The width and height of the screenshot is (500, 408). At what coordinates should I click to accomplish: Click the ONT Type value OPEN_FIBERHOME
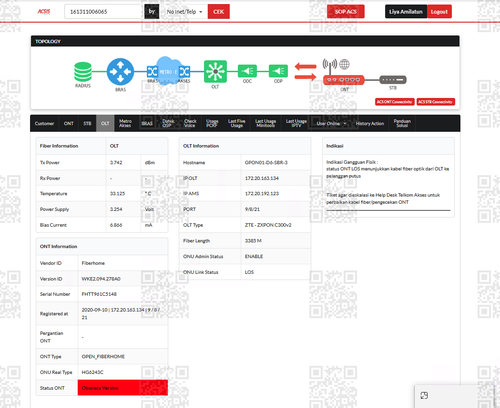tap(103, 356)
